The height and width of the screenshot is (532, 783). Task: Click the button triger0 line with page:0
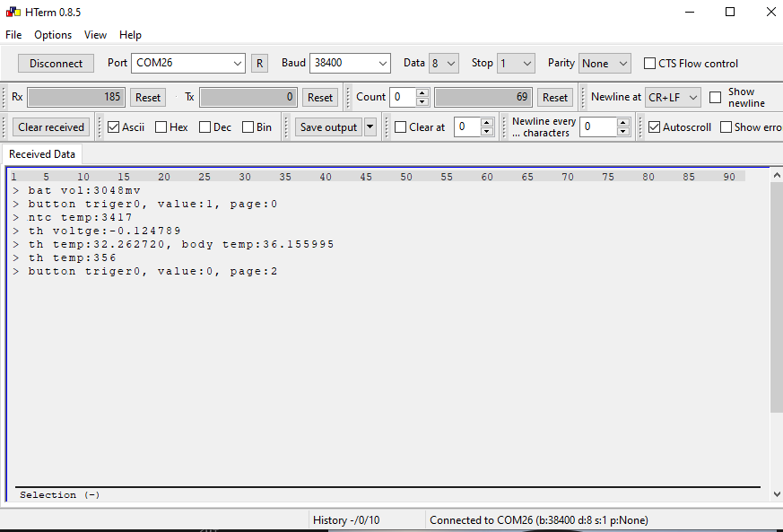[152, 204]
